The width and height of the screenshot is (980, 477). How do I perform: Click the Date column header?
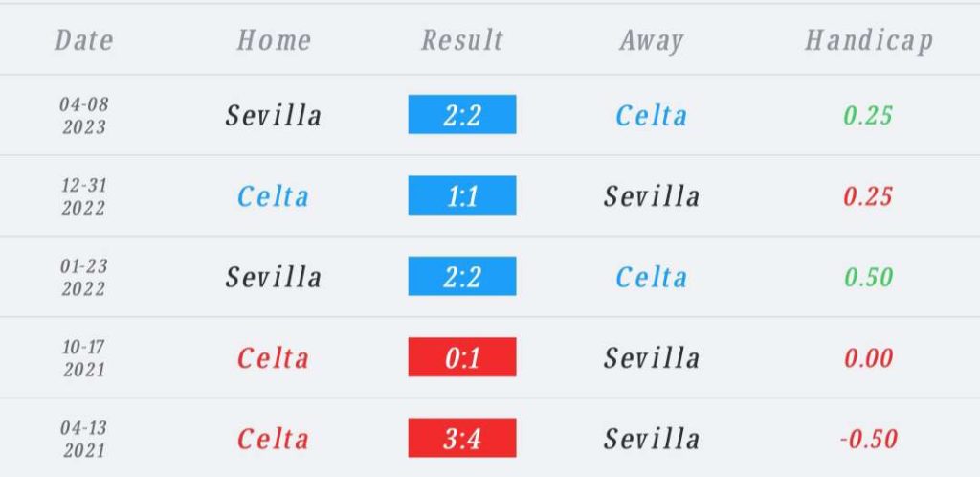[84, 40]
